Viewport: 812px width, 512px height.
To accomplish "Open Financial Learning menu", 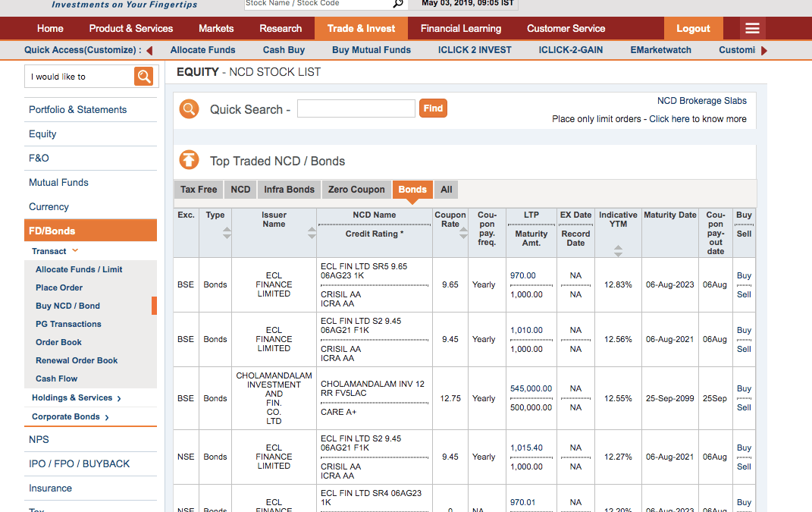I will click(461, 29).
